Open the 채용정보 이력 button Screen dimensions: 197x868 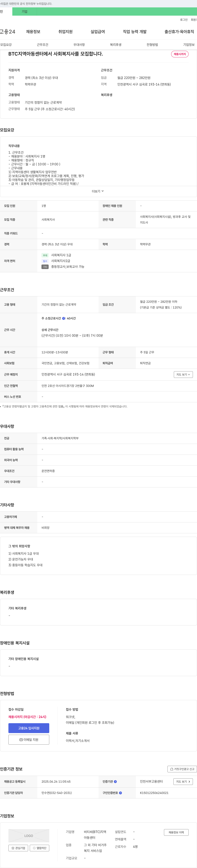[176, 832]
